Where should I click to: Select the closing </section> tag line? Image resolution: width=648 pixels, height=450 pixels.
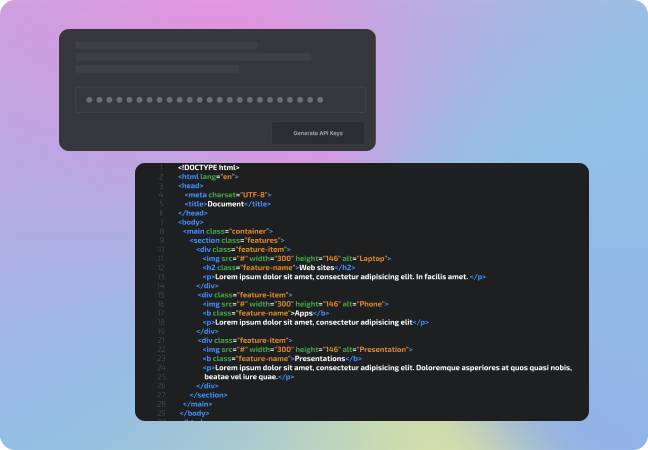208,395
